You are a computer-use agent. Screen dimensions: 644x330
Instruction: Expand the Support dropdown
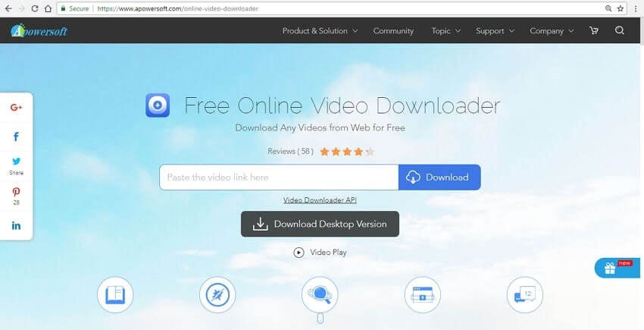[x=495, y=31]
